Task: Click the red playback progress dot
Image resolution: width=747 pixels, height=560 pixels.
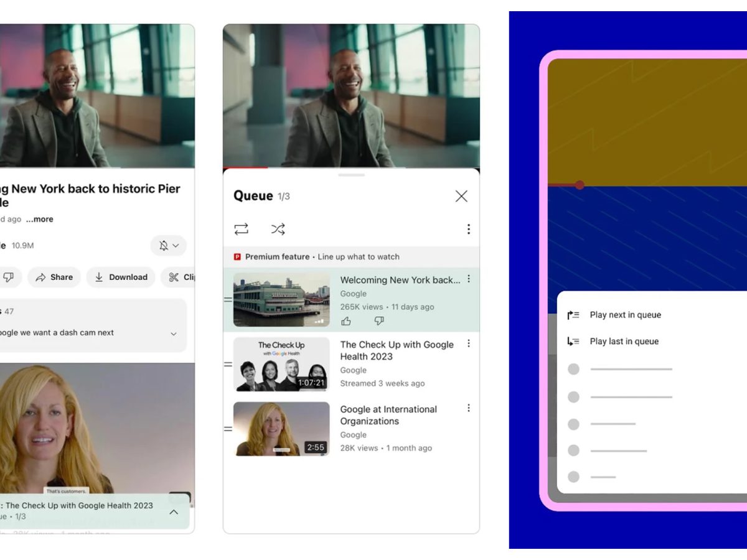Action: pos(580,185)
